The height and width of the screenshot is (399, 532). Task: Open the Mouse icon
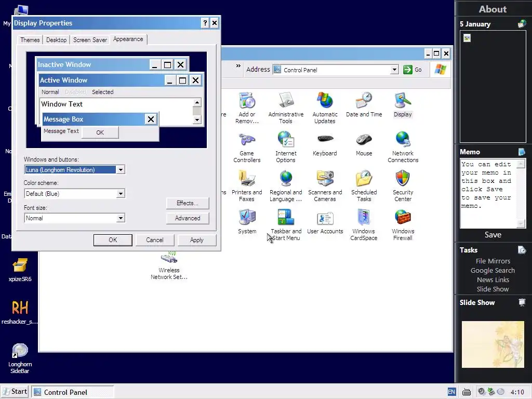click(x=364, y=143)
